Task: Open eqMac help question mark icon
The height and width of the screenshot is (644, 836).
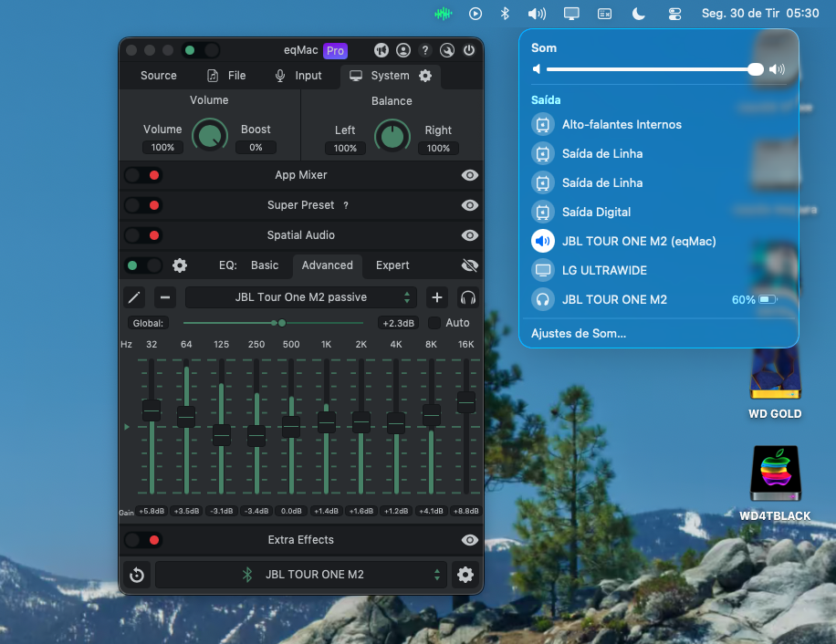Action: [425, 50]
